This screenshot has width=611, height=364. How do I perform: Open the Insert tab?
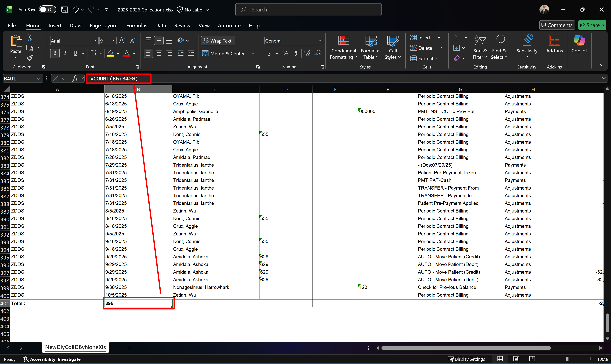[55, 25]
